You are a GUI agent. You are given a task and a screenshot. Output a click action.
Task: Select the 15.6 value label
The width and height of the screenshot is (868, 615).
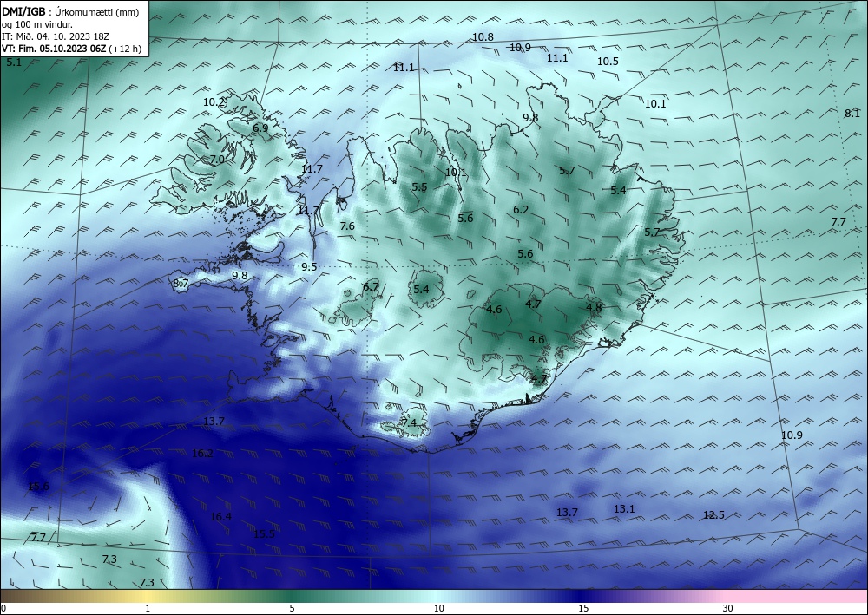click(39, 487)
